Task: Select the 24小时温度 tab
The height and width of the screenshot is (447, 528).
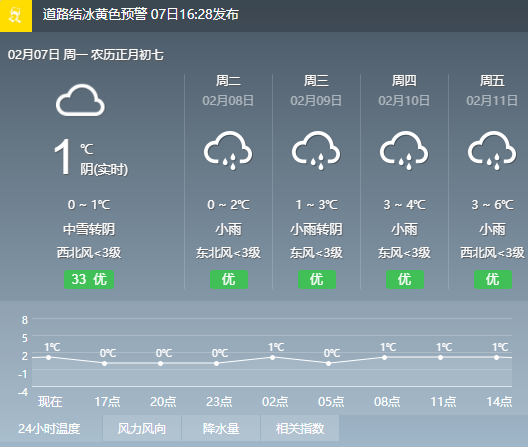Action: click(50, 428)
